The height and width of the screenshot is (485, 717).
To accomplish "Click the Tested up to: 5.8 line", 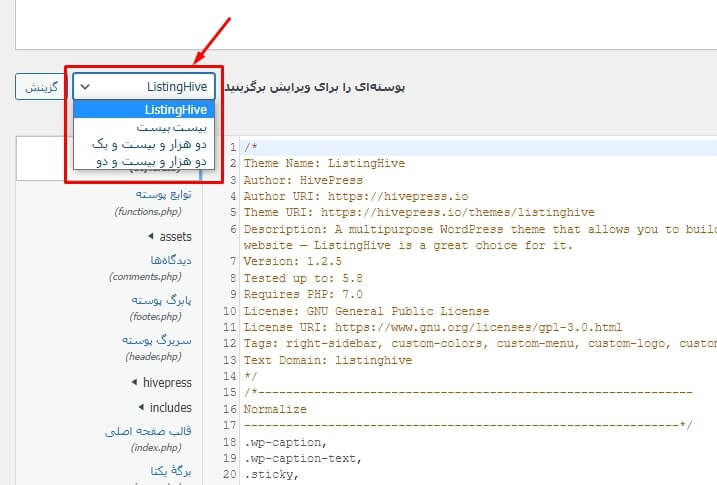I will 303,278.
